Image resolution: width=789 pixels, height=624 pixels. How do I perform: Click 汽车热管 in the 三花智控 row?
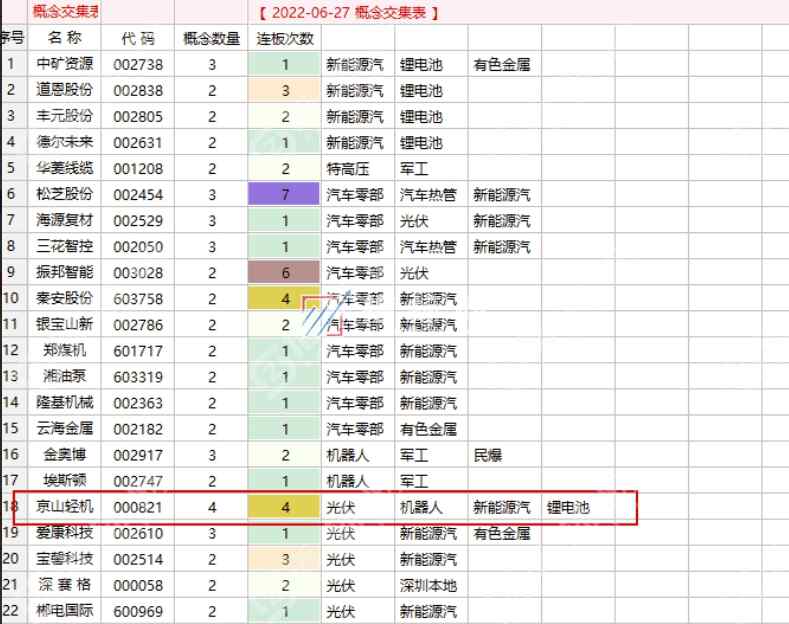pos(428,246)
